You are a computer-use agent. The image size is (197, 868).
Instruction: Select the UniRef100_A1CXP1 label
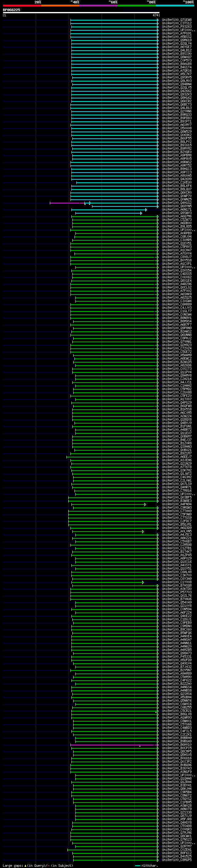pos(176,264)
